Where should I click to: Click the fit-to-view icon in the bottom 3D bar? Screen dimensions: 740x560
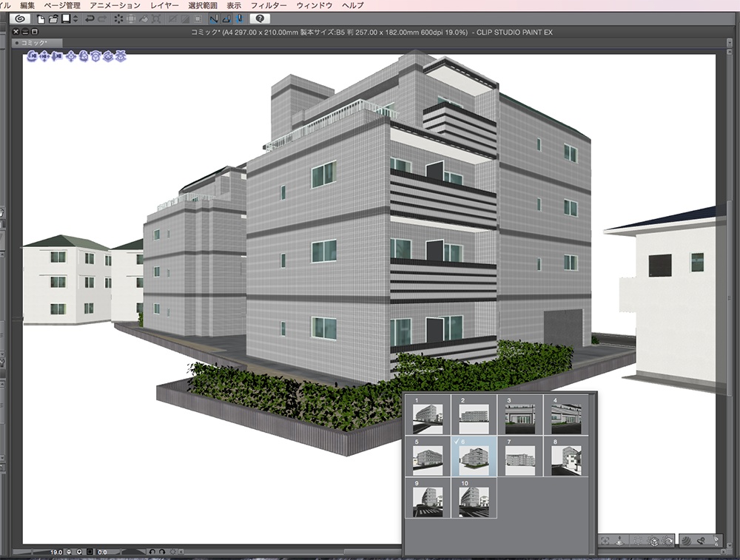click(x=605, y=541)
